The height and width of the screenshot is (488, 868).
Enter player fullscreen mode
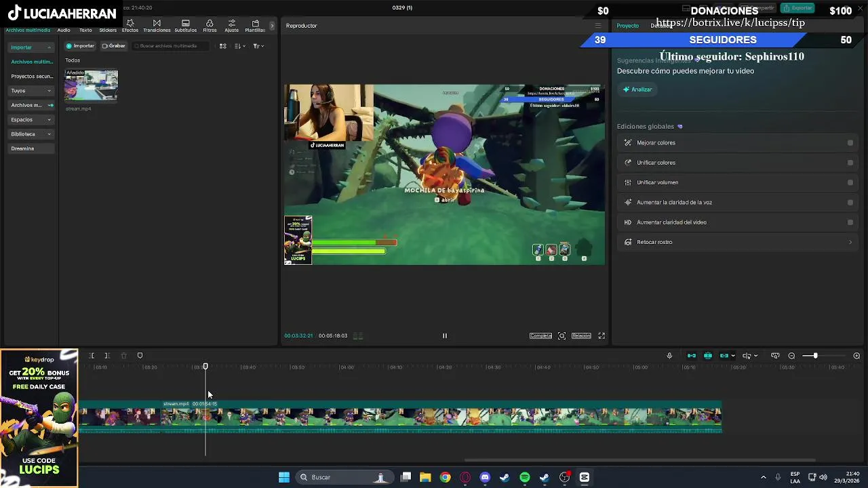[x=601, y=335]
